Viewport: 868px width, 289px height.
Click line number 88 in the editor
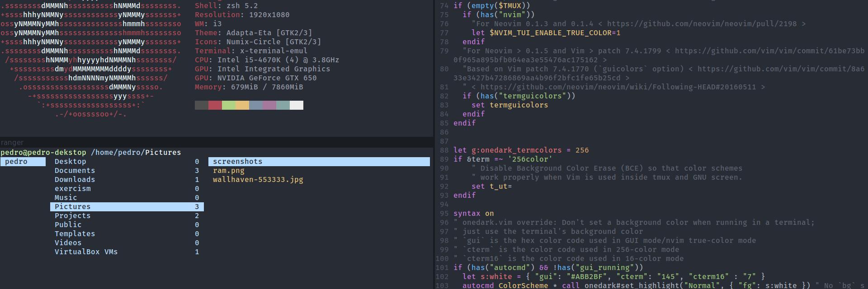pos(444,150)
